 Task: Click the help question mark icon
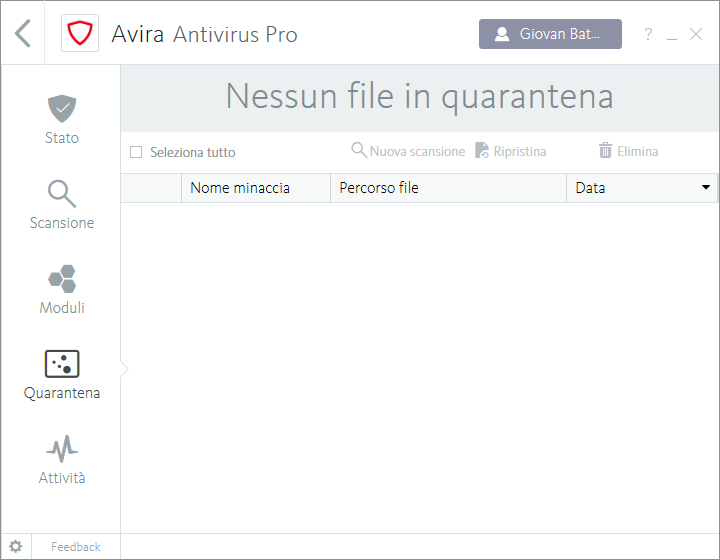point(648,35)
